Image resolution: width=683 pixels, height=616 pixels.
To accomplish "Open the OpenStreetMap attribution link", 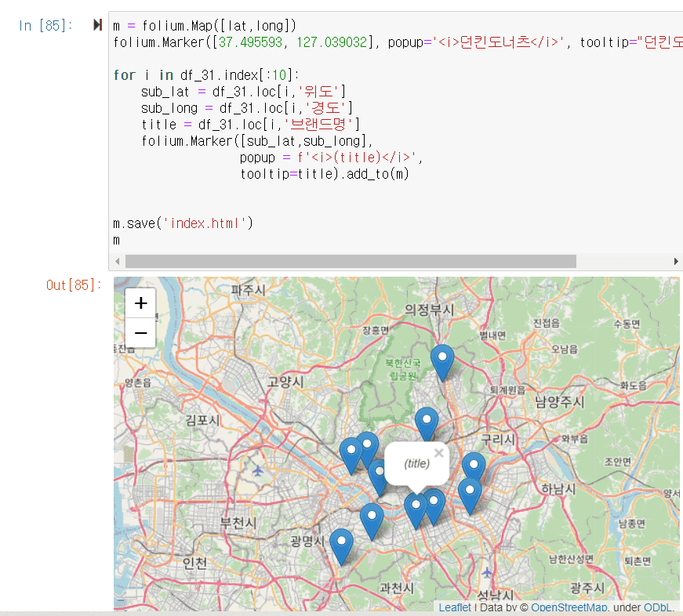I will point(569,607).
